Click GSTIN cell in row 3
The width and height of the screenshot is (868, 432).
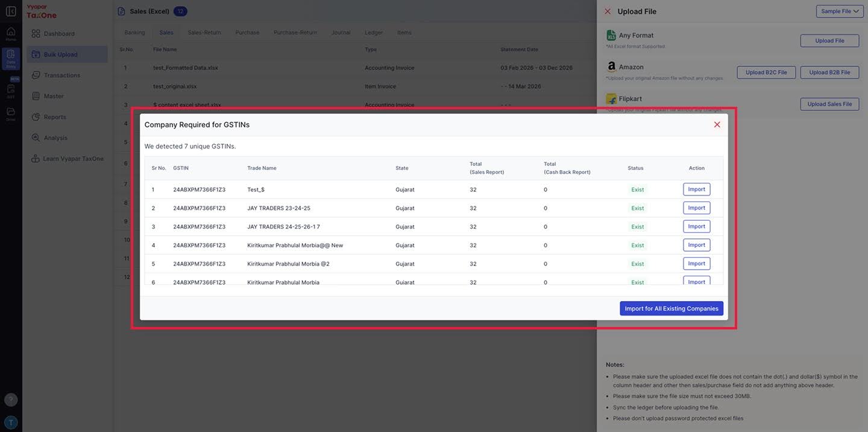[199, 227]
